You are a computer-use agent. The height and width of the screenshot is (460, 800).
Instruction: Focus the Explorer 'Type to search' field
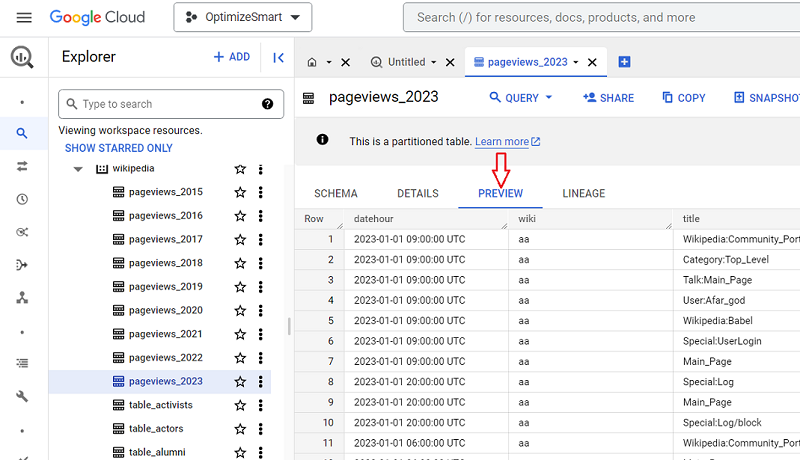[171, 104]
